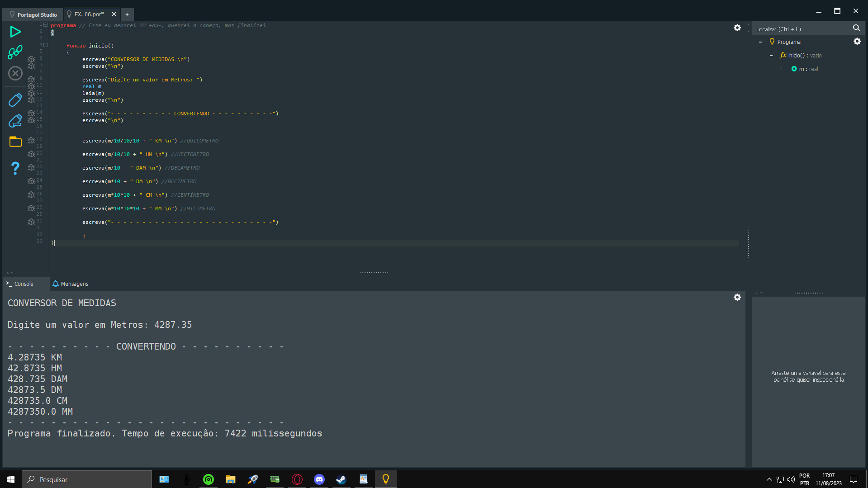Collapse the inicio() tree node
Screen dimensions: 868x488
click(771, 56)
